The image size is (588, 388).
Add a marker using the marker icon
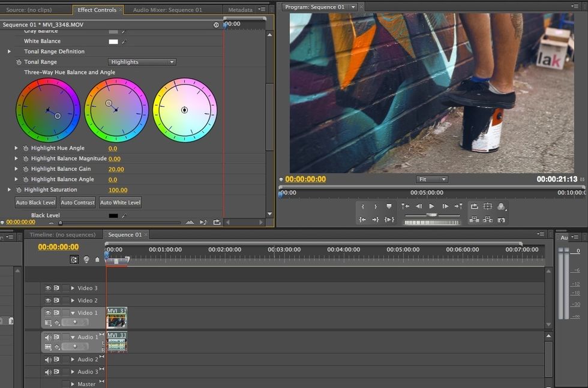pyautogui.click(x=389, y=205)
